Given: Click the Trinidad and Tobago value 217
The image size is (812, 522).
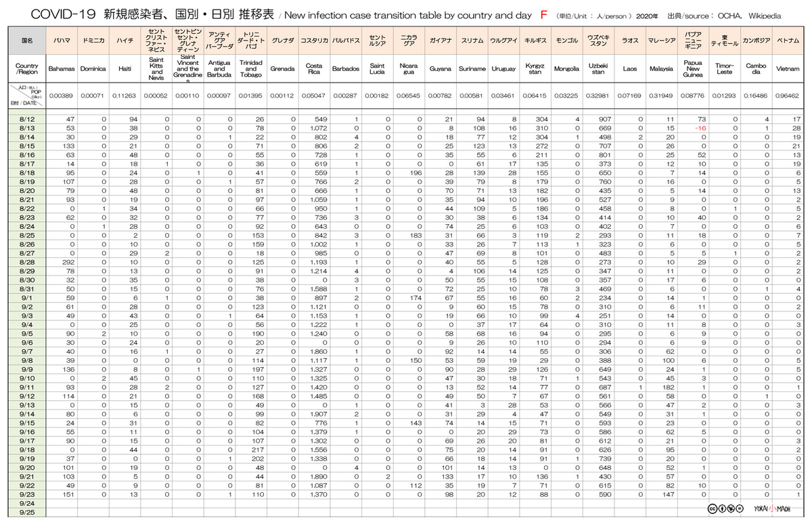Looking at the screenshot, I should 257,449.
